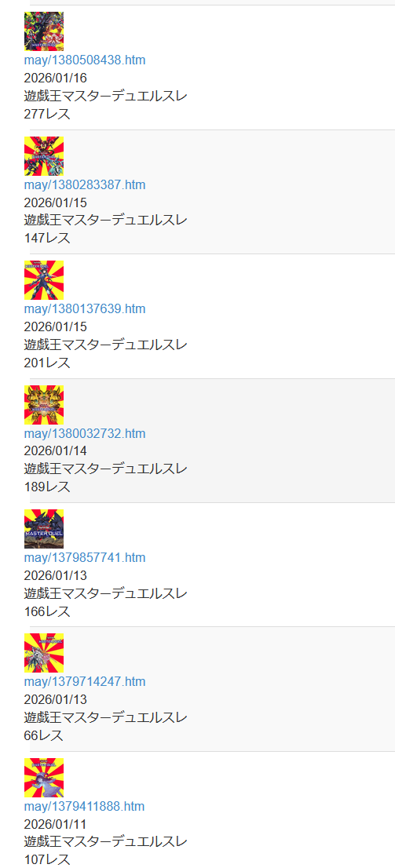Open thread link may/1379411888.htm
This screenshot has height=868, width=395.
(84, 806)
